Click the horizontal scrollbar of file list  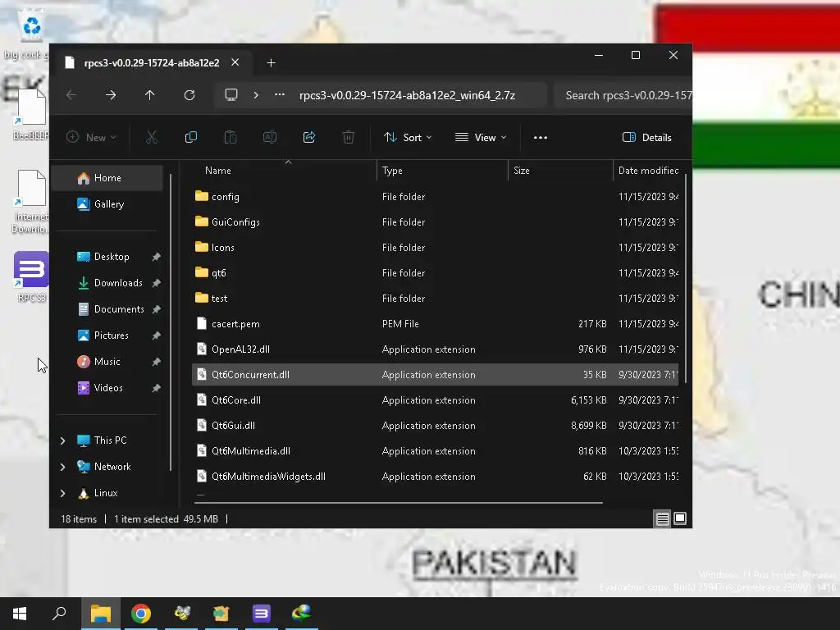pos(399,503)
